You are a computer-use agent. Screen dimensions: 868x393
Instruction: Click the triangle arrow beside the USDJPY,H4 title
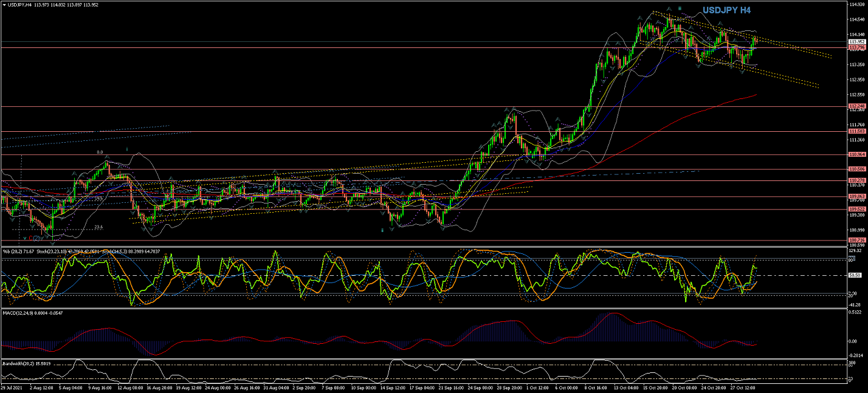tap(4, 5)
